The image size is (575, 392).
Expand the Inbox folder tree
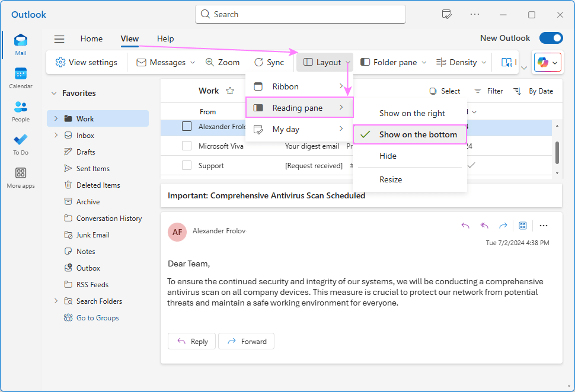point(56,135)
